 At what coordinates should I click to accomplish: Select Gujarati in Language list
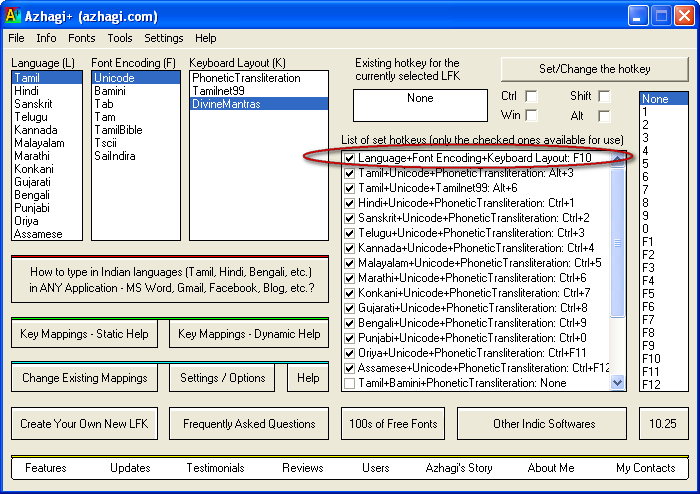[x=47, y=182]
